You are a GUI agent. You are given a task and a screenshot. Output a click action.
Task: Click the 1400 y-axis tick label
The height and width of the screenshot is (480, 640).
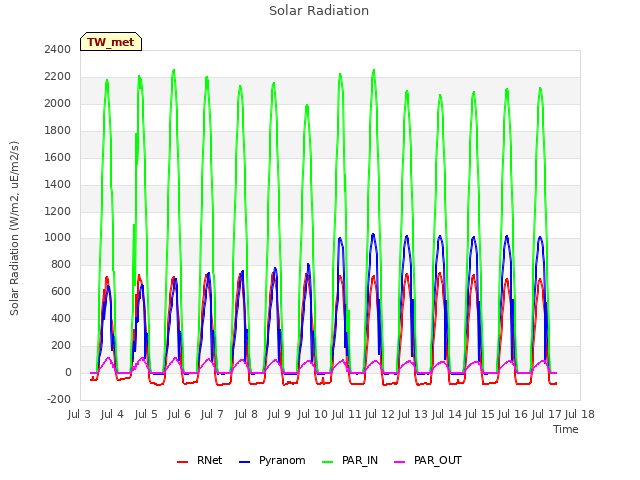tap(58, 184)
